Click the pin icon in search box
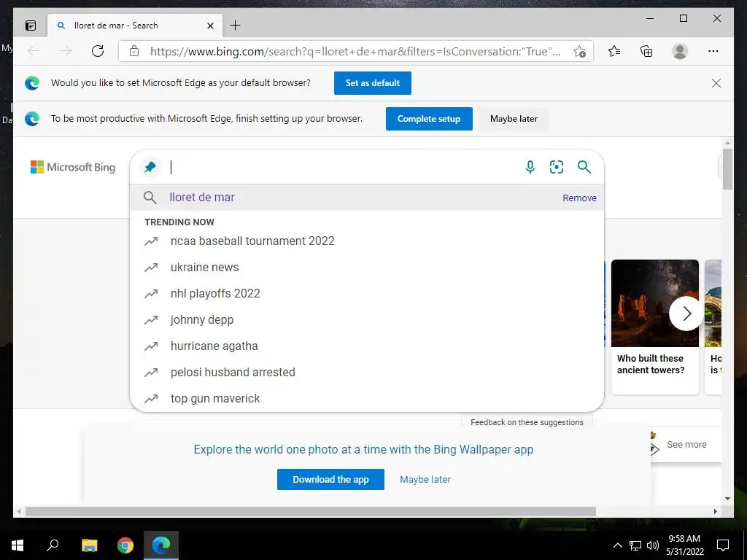747x560 pixels. click(150, 167)
